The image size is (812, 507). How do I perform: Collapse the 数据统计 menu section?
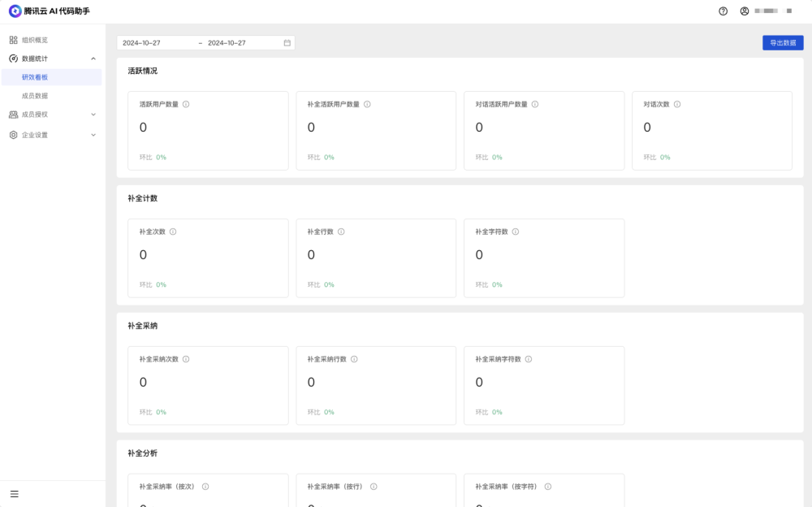(x=93, y=58)
